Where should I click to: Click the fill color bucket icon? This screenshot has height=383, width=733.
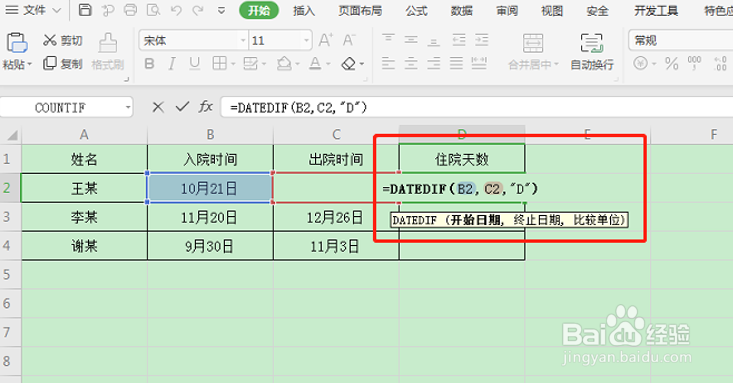point(284,63)
